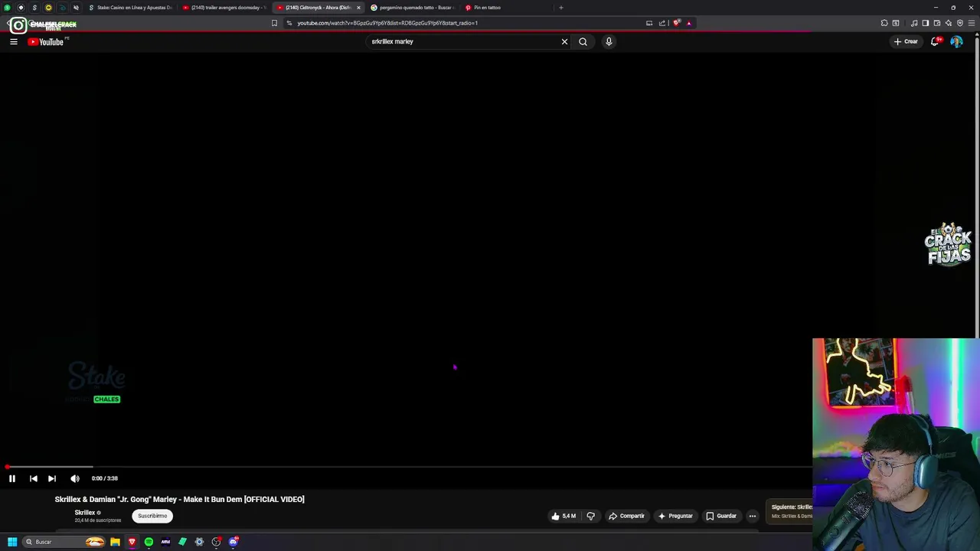This screenshot has width=980, height=551.
Task: Switch to the Stake Casino tab
Action: point(130,8)
